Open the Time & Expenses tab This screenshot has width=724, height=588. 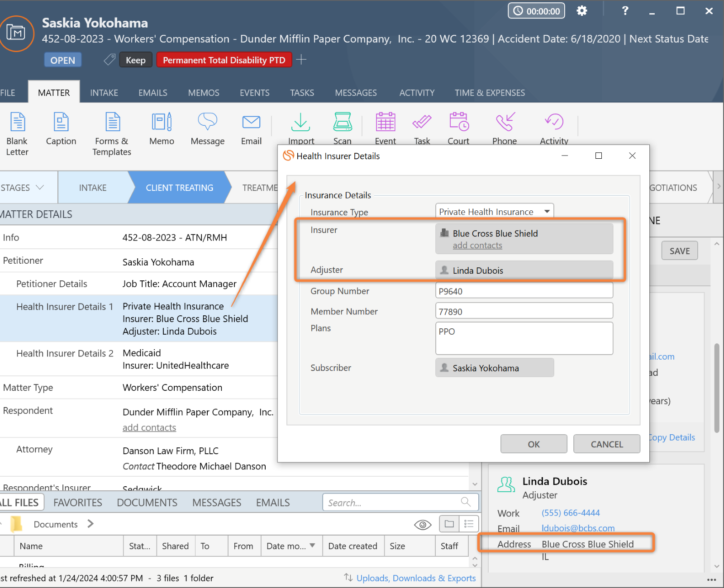[x=490, y=93]
